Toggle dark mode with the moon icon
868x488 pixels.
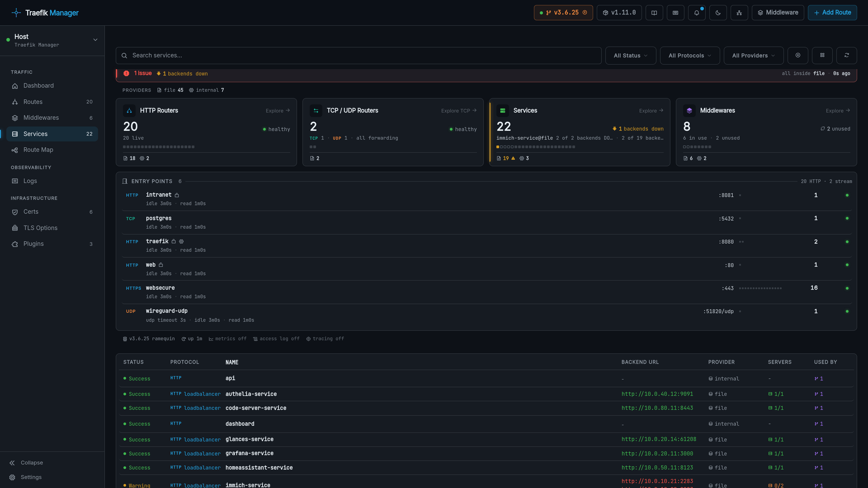point(718,13)
